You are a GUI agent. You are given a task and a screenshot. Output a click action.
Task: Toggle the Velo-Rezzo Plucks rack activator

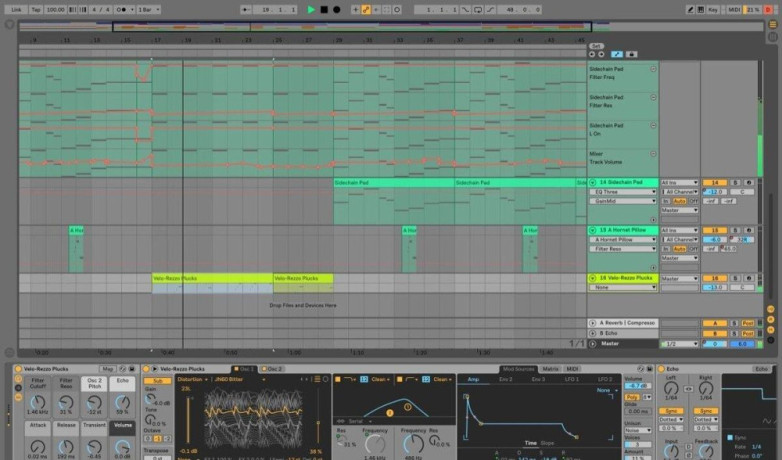click(x=18, y=369)
